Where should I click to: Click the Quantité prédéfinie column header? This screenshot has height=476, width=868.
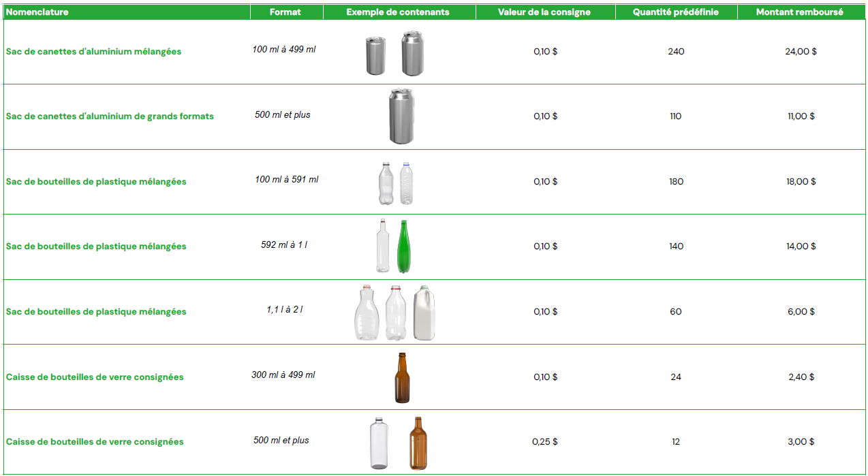coord(675,12)
